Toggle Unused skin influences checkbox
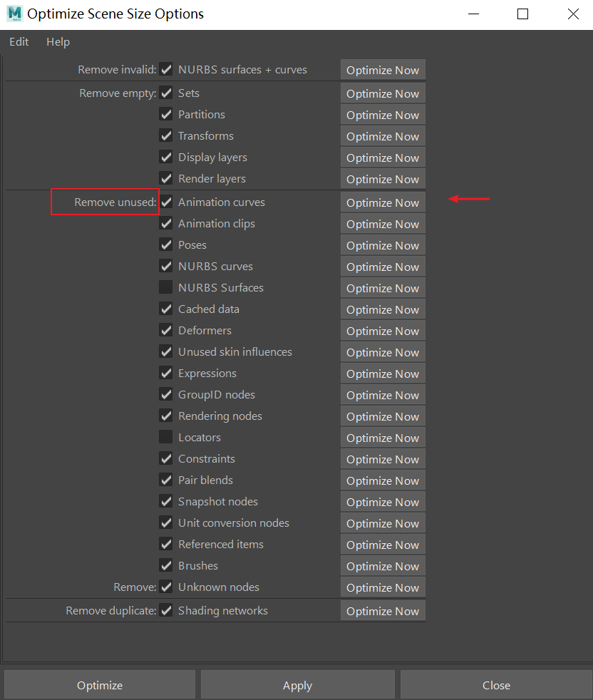The image size is (593, 700). [166, 352]
